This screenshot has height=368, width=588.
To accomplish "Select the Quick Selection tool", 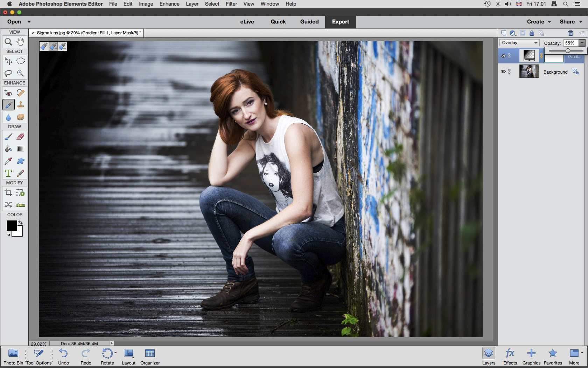I will point(21,73).
